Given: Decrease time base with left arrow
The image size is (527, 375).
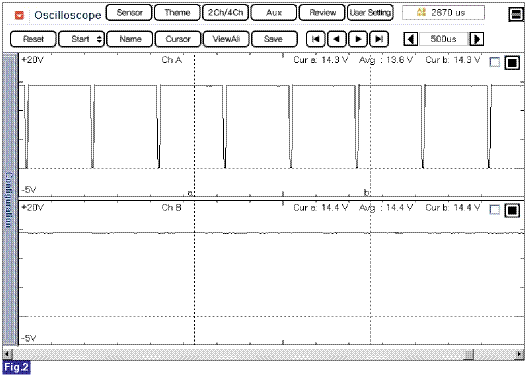Looking at the screenshot, I should [411, 39].
